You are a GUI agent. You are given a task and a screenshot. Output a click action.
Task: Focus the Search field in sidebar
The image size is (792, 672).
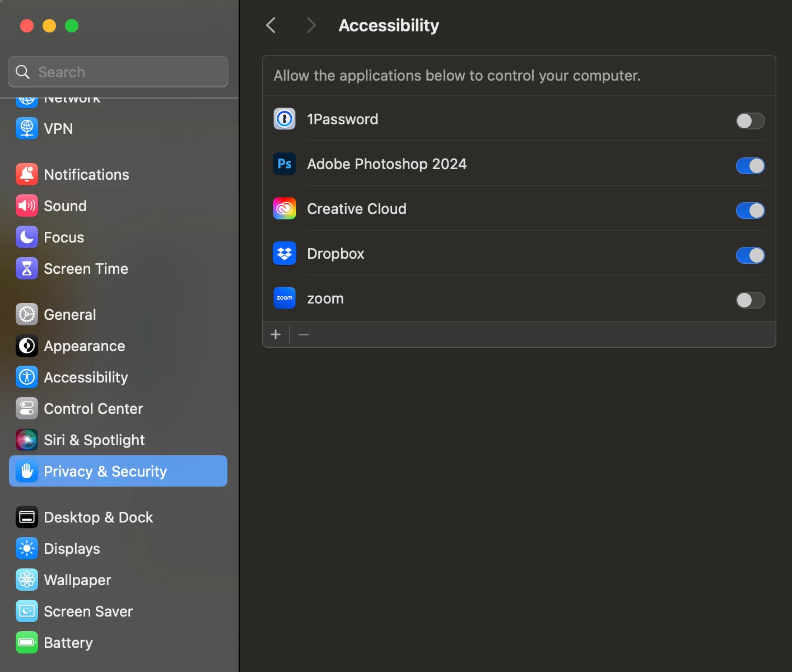coord(118,72)
